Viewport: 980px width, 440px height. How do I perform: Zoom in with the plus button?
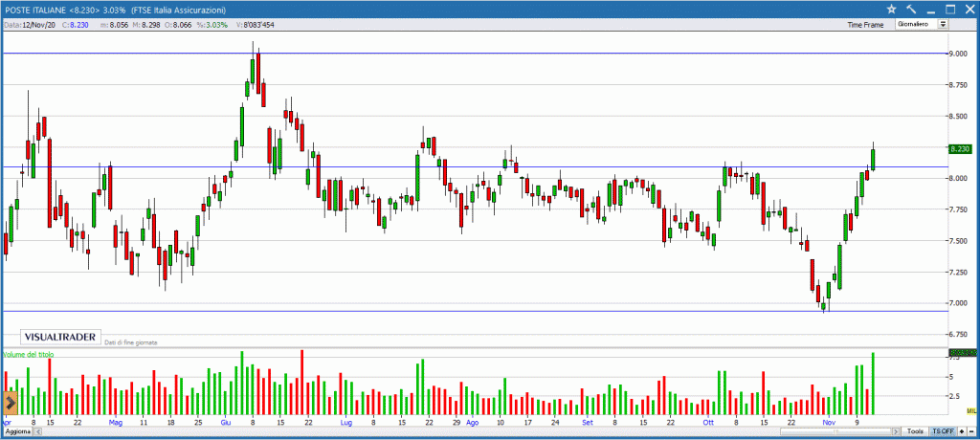[961, 432]
